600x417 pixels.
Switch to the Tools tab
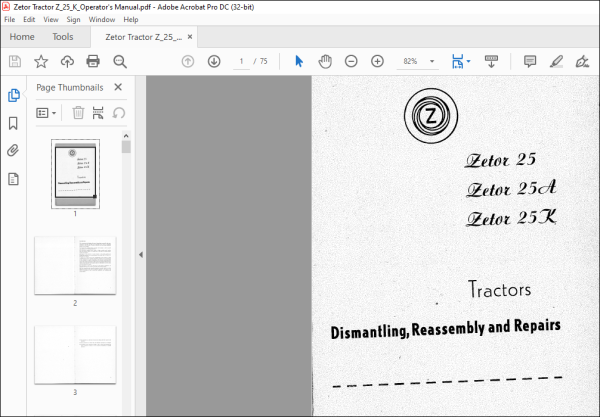pyautogui.click(x=63, y=37)
